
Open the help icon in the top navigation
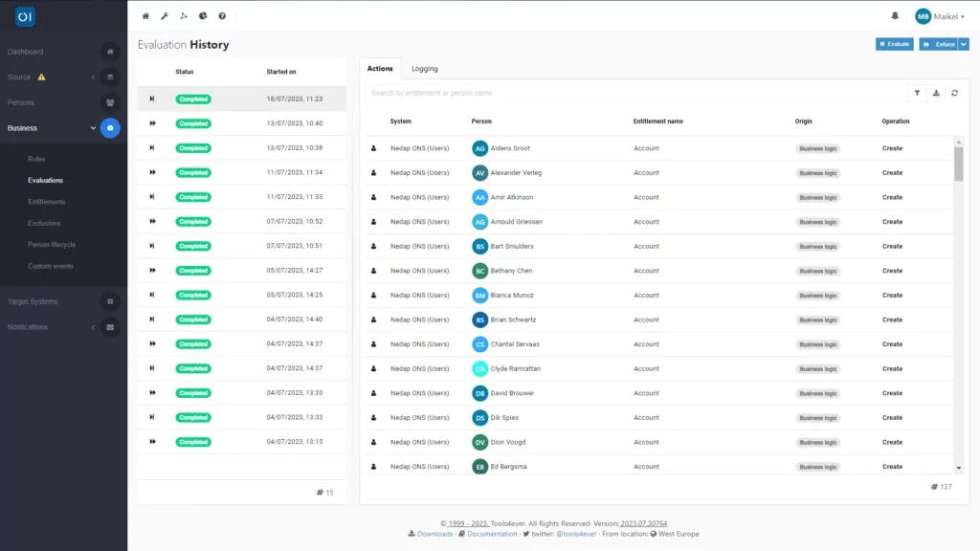(222, 16)
